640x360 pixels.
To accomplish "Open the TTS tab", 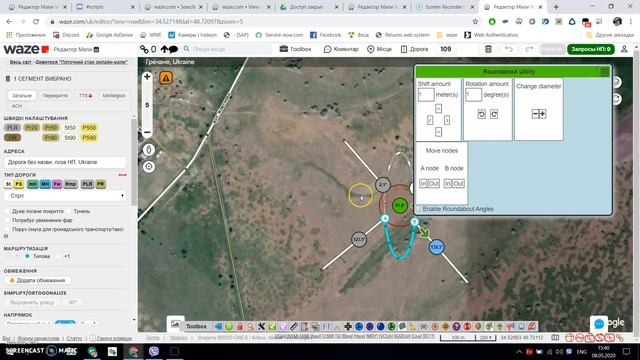I will click(85, 96).
